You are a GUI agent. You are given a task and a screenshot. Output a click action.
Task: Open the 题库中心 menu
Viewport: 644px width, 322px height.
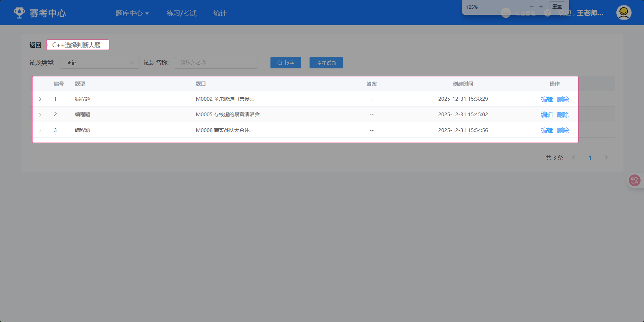tap(132, 13)
